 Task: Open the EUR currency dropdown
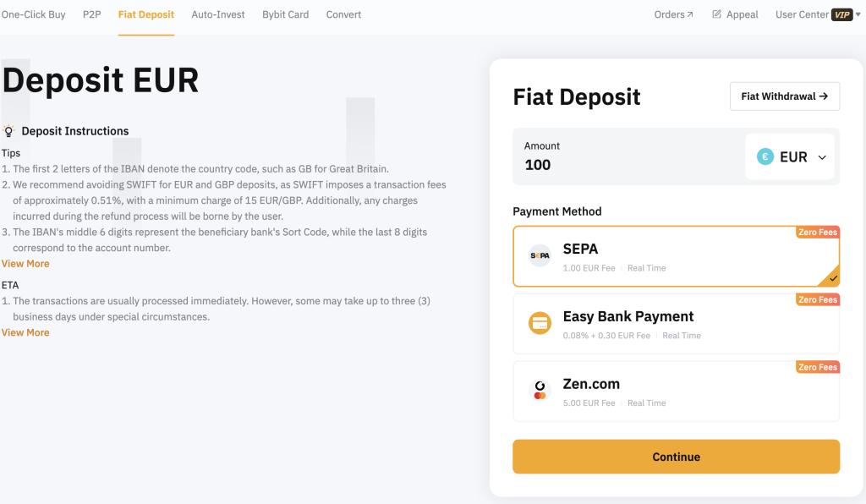pos(790,156)
